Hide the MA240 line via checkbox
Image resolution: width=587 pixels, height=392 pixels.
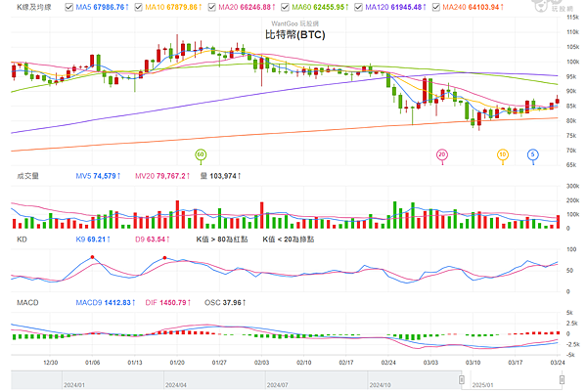coord(436,7)
